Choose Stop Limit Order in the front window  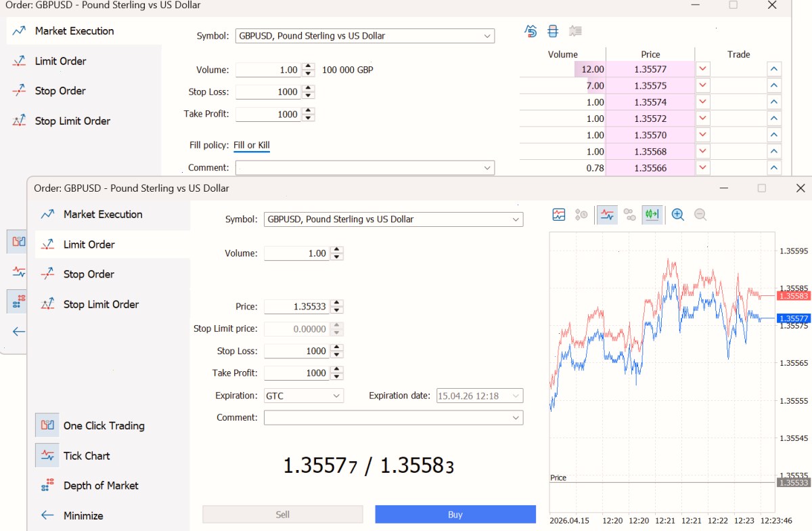[x=90, y=304]
